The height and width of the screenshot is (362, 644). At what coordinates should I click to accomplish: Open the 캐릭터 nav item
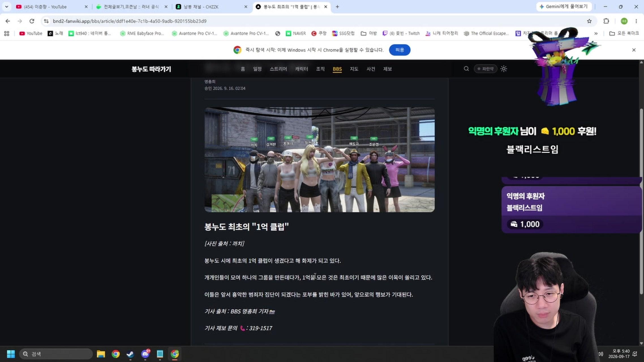tap(301, 69)
